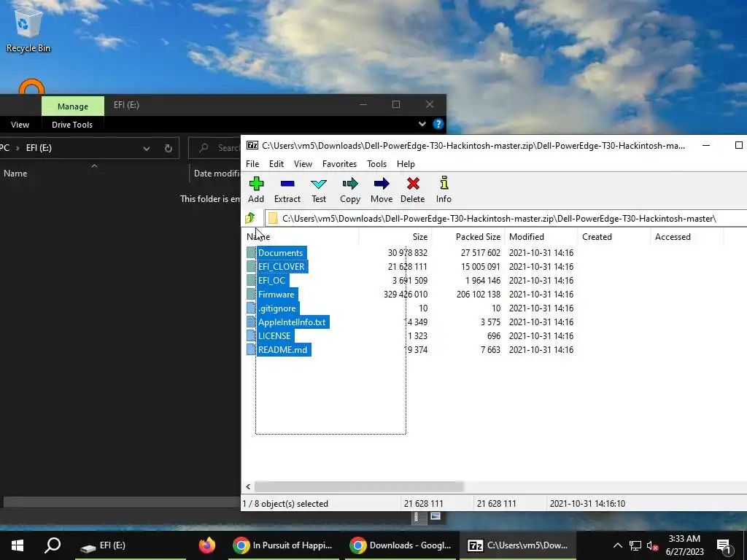Viewport: 747px width, 560px height.
Task: Click the taskbar clock and date
Action: coord(684,545)
